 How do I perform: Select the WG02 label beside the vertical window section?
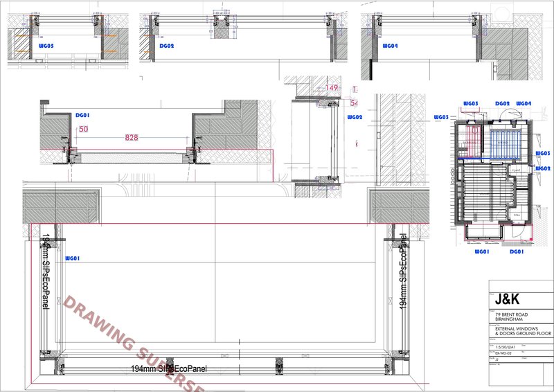click(355, 117)
